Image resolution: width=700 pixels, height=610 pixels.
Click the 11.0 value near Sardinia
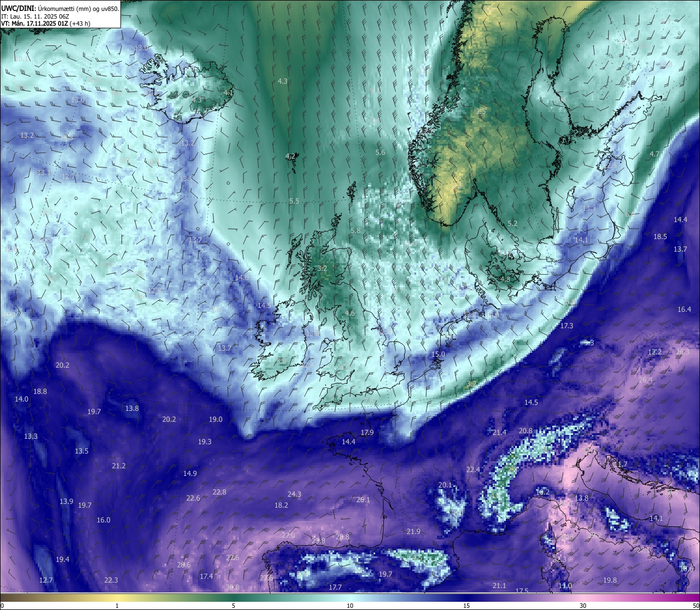(x=565, y=585)
